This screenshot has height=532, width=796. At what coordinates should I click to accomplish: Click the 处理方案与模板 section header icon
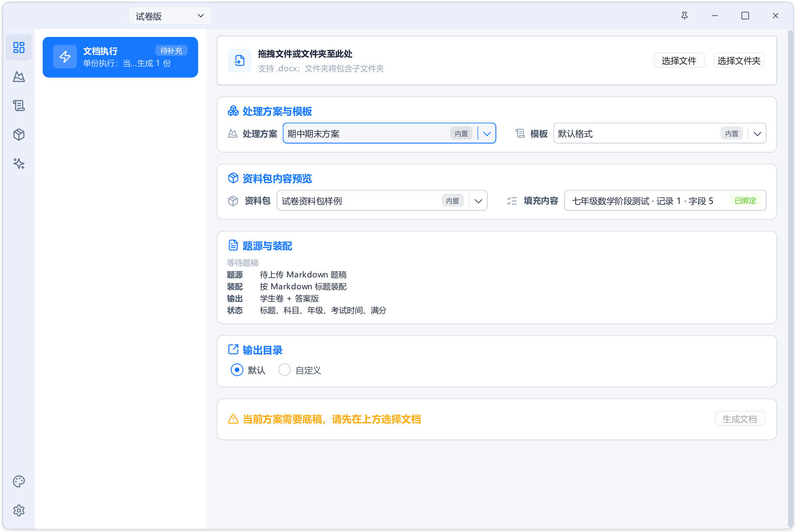[233, 111]
